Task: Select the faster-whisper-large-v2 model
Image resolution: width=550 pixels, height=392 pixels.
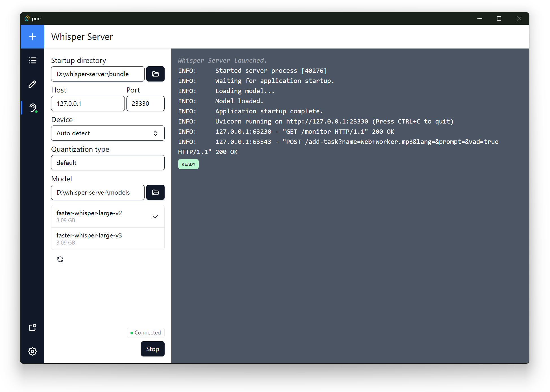Action: point(108,216)
